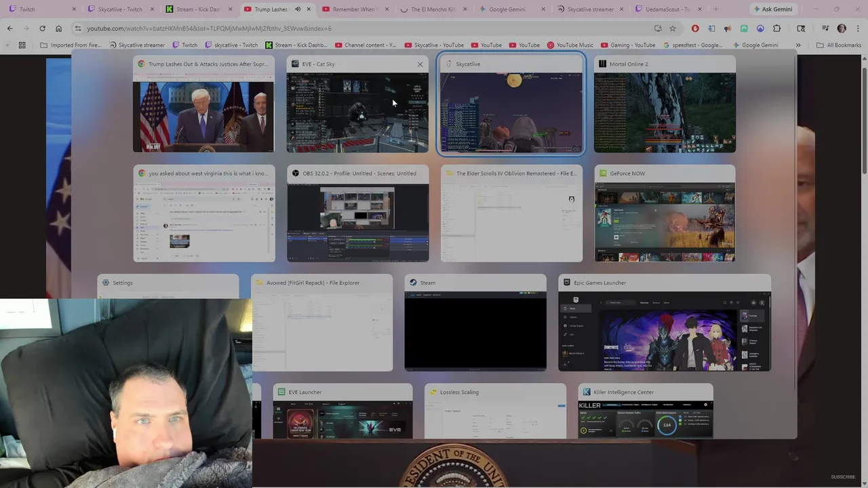This screenshot has height=488, width=868.
Task: Close the Trump Lashes YouTube tab
Action: coord(309,9)
